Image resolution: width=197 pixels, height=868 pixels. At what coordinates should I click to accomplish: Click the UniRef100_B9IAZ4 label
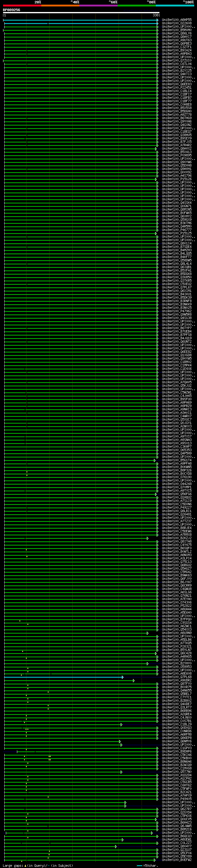[177, 50]
